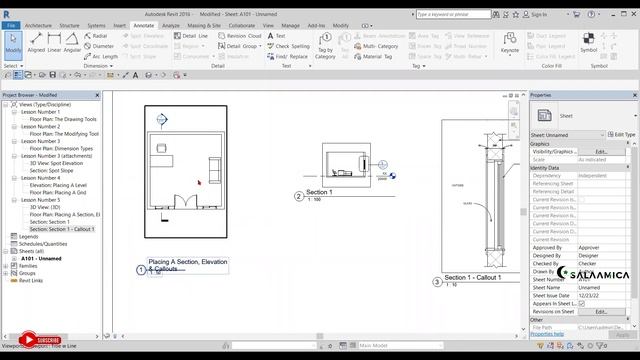Image resolution: width=640 pixels, height=360 pixels.
Task: Choose the Aligned dimension tool
Action: click(36, 43)
